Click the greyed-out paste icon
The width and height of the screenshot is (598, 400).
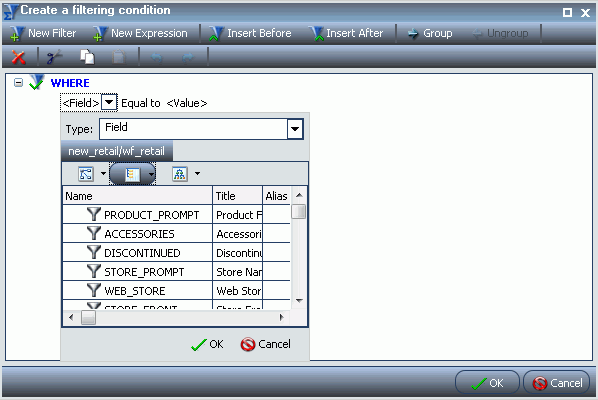pos(119,57)
